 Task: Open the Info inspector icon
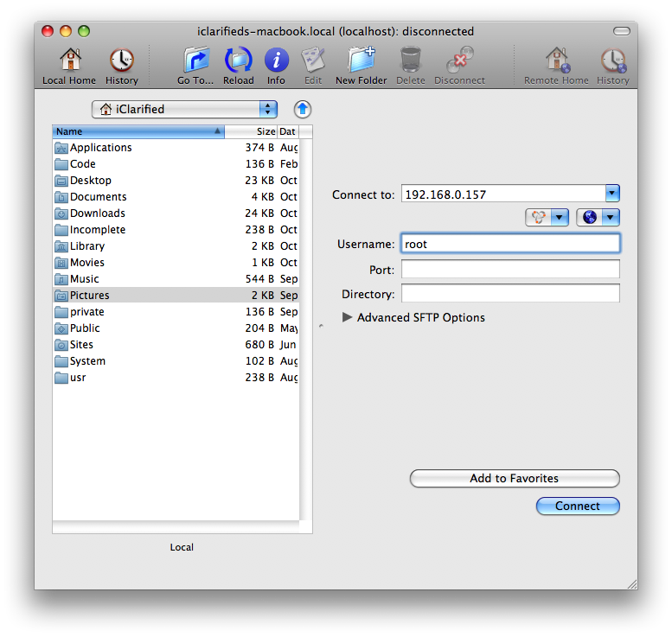(x=276, y=61)
